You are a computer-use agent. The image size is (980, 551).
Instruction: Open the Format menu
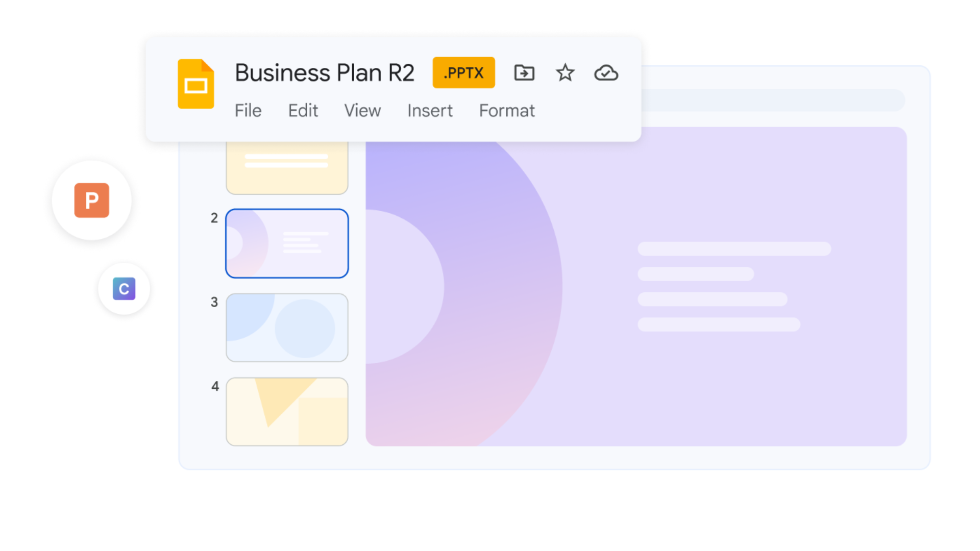click(507, 110)
